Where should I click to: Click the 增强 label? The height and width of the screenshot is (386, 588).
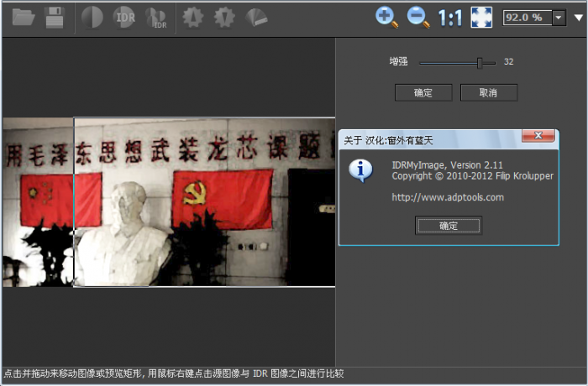coord(398,61)
